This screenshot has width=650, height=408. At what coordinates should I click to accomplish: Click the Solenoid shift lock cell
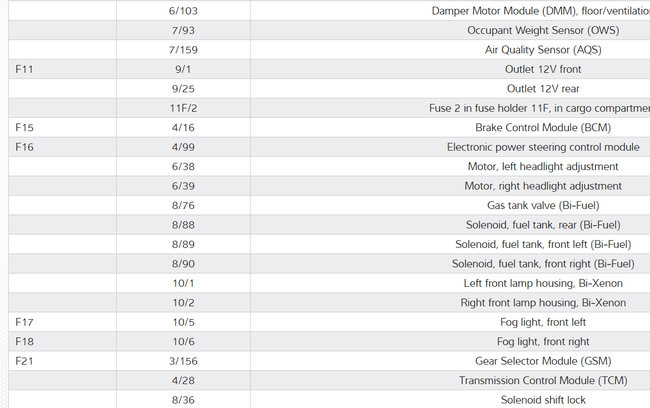click(543, 400)
